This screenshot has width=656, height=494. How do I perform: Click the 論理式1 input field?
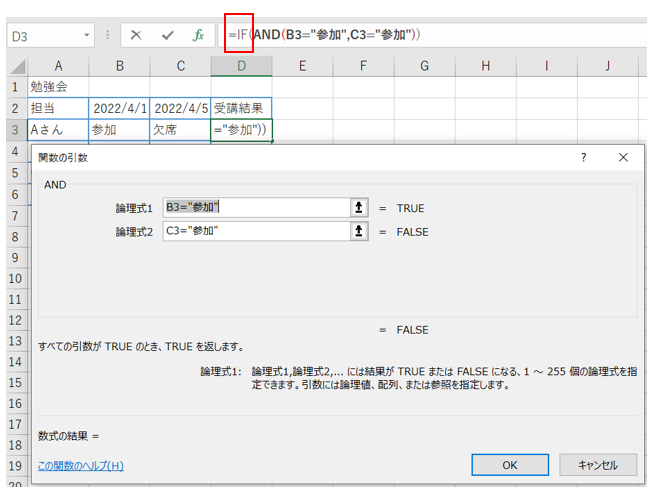pyautogui.click(x=255, y=207)
